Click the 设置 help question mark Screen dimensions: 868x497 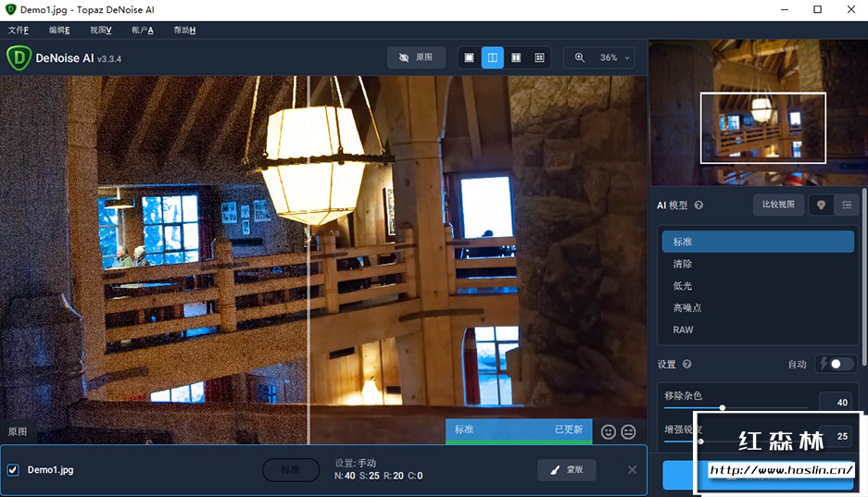pos(687,364)
